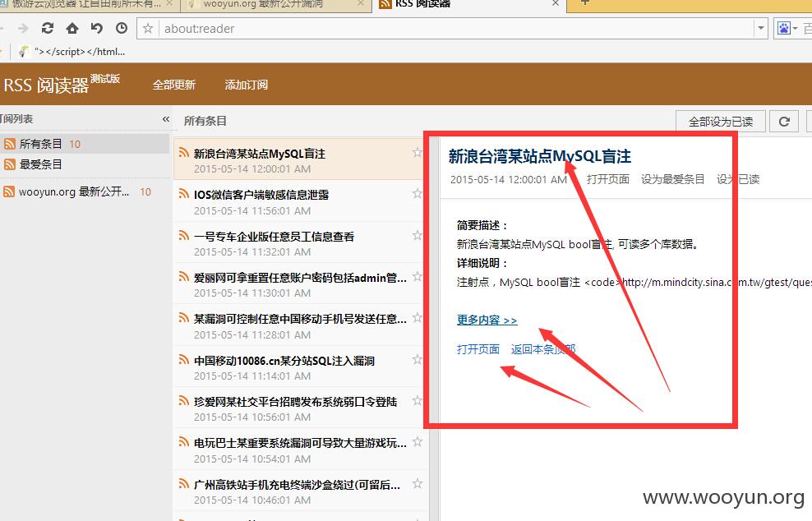Open browsing history clock icon
The image size is (812, 521).
[x=122, y=28]
